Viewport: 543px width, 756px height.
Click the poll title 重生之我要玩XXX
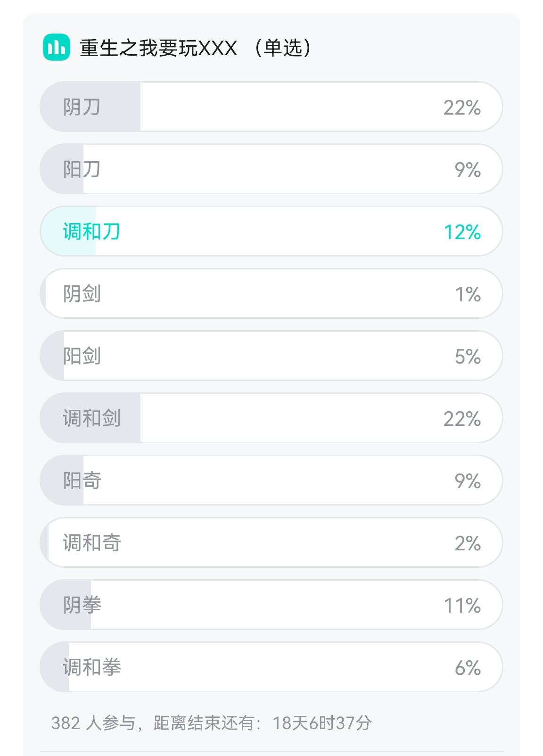[x=158, y=48]
